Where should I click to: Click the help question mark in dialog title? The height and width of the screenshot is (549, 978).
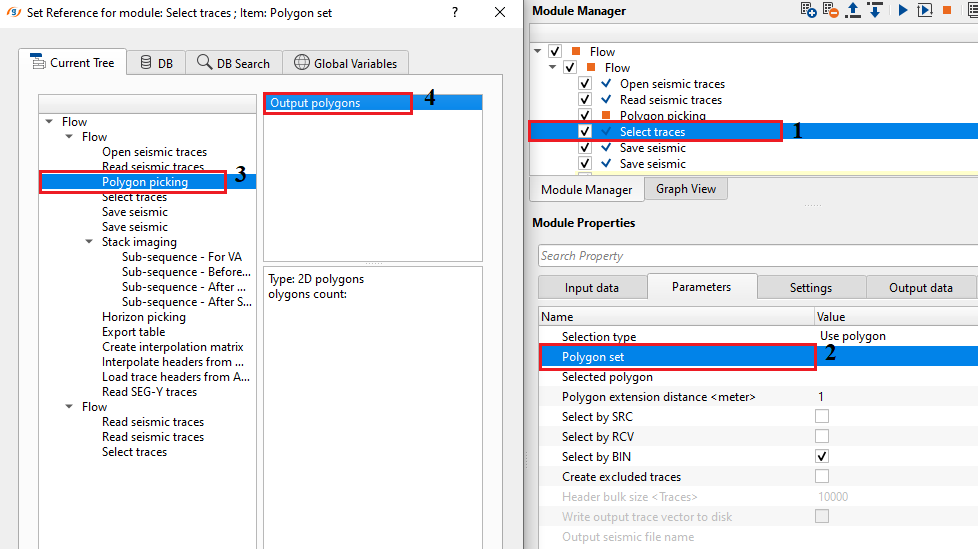point(455,13)
